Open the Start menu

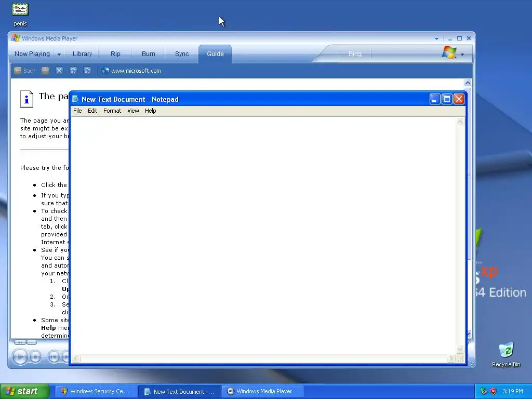point(24,391)
